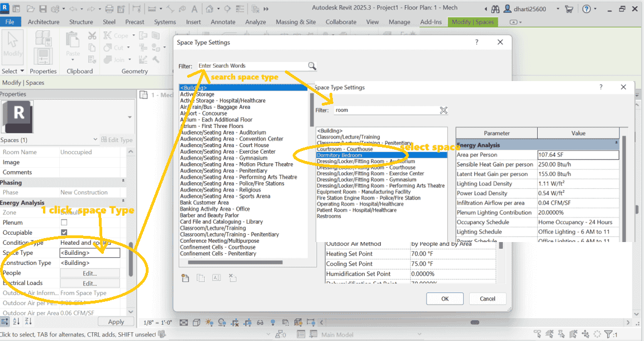Toggle Detail Level icon in view control bar
Image resolution: width=644 pixels, height=341 pixels.
(x=184, y=323)
